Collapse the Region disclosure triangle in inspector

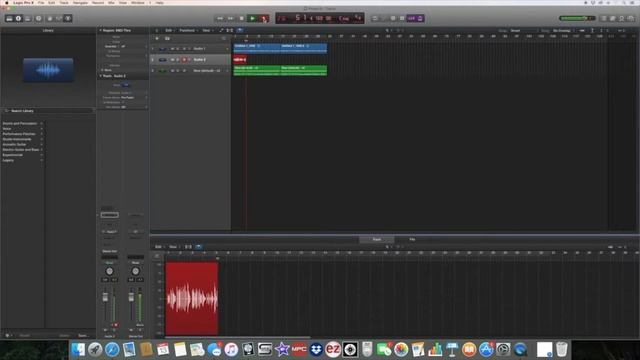tap(100, 30)
